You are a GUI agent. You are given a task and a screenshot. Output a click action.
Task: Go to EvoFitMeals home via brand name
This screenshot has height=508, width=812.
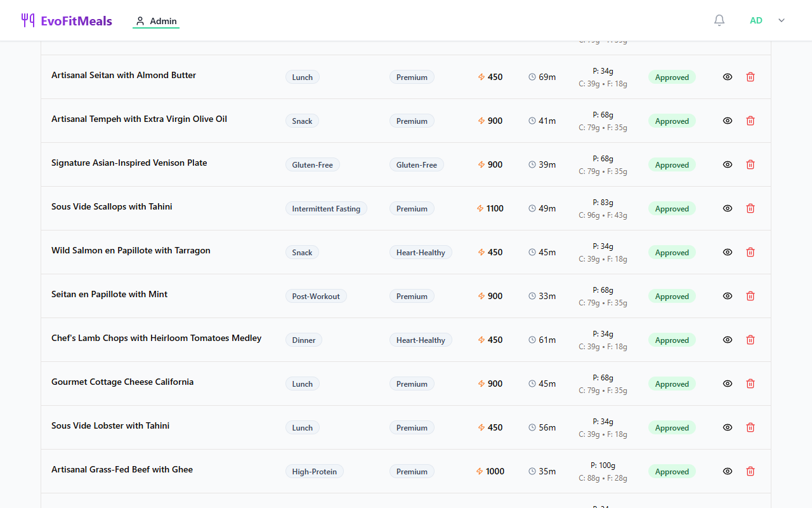[76, 21]
